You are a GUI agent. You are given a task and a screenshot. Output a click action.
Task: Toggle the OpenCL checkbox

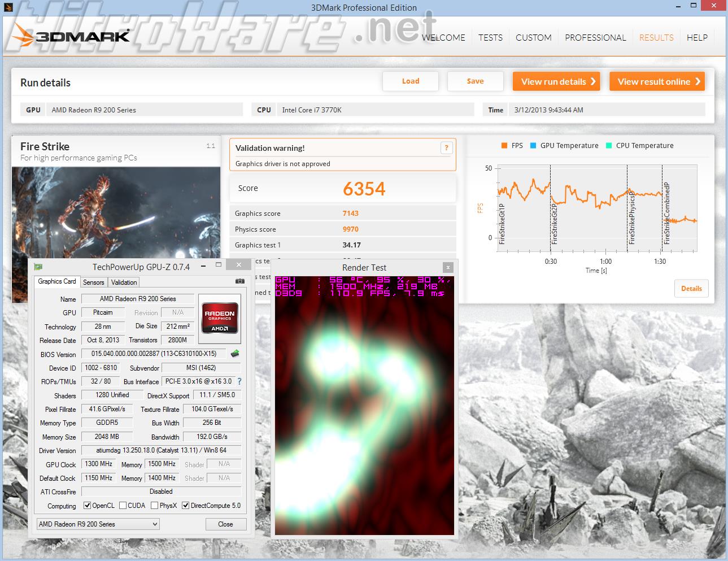(87, 506)
